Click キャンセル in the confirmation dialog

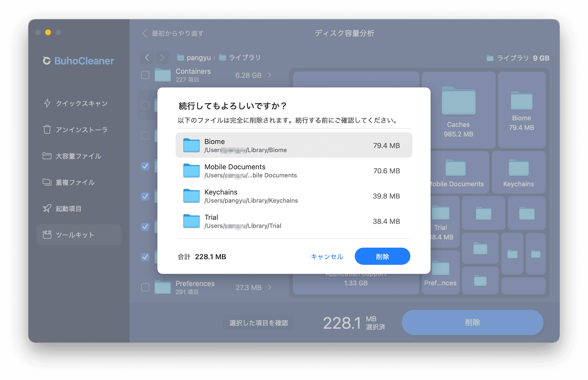[327, 257]
